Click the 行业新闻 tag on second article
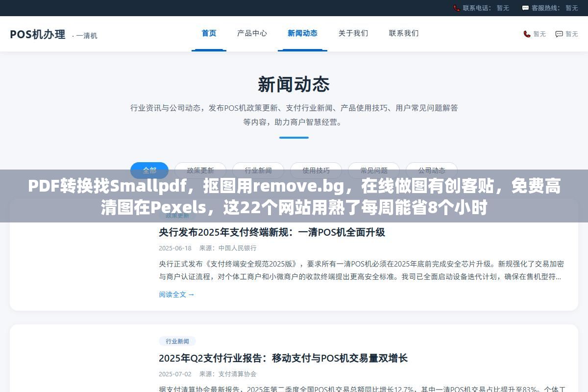The height and width of the screenshot is (392, 588). (177, 341)
